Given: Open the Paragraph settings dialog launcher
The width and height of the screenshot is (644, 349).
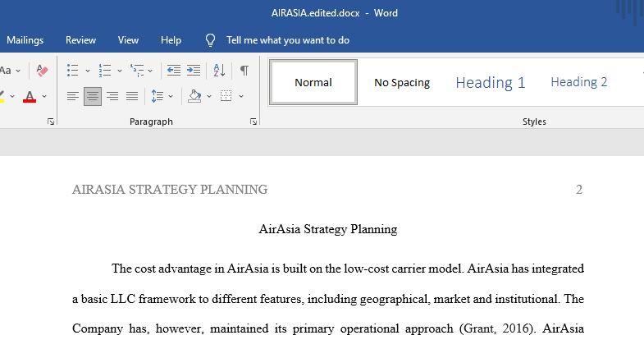Looking at the screenshot, I should [253, 122].
